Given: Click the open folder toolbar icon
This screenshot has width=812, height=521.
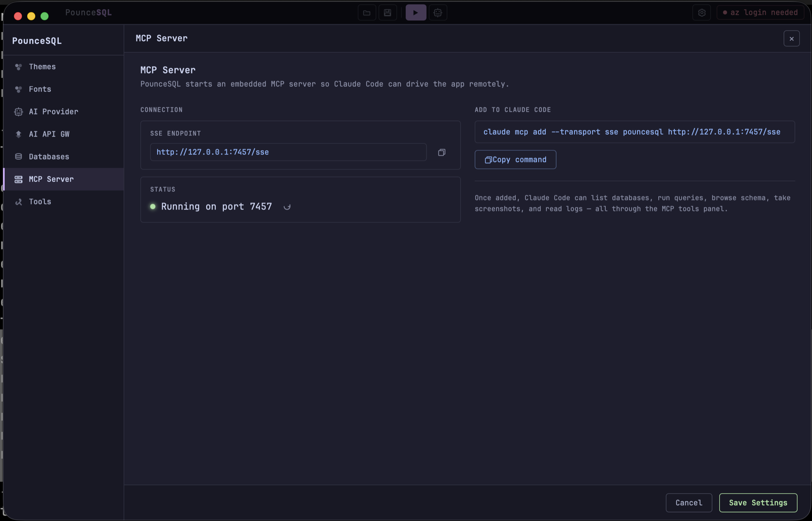Looking at the screenshot, I should coord(367,13).
